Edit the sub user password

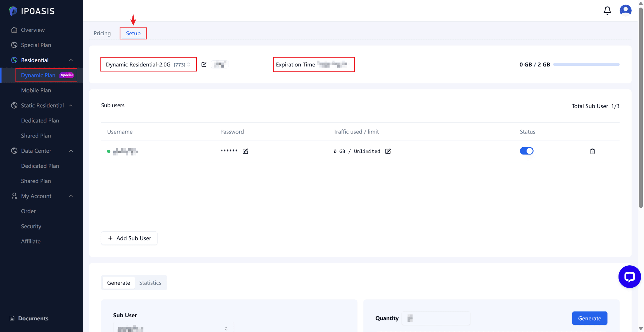coord(245,151)
